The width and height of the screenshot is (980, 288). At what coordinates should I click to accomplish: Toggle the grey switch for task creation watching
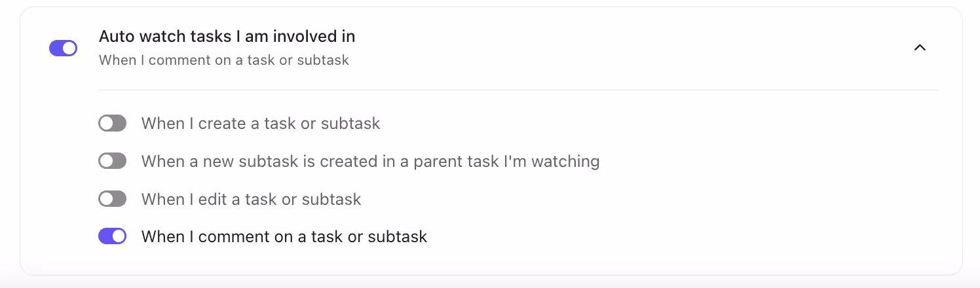click(x=112, y=123)
